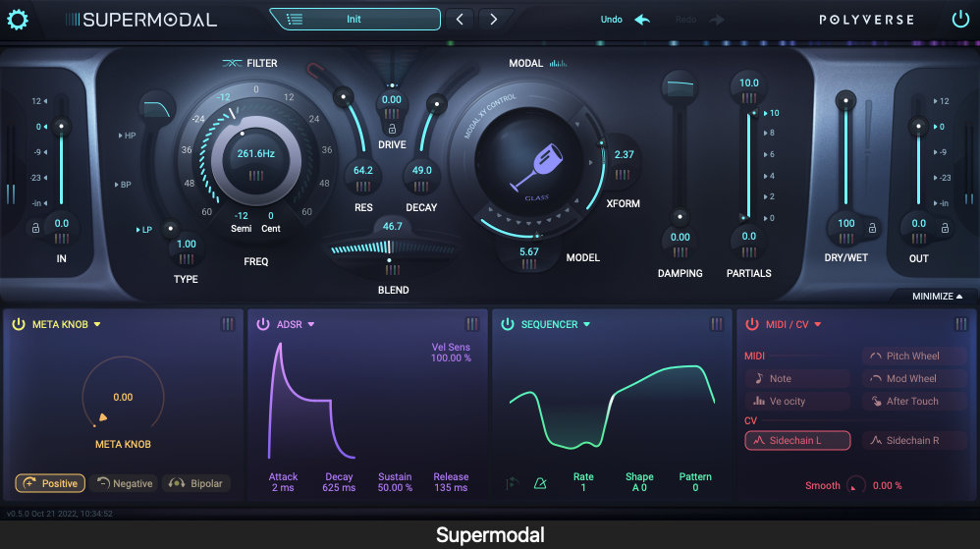
Task: Open the Init preset selector
Action: 354,20
